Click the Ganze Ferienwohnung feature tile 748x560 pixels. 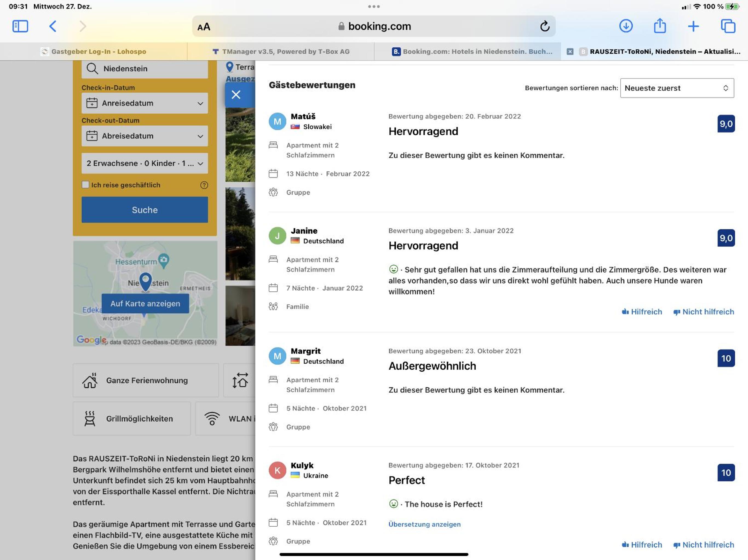(x=146, y=380)
